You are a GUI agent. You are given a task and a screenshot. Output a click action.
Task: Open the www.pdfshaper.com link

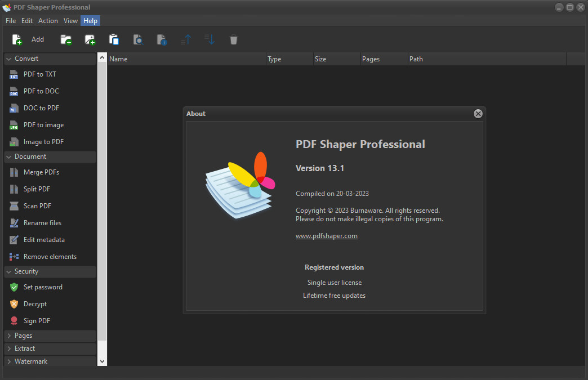pos(326,236)
